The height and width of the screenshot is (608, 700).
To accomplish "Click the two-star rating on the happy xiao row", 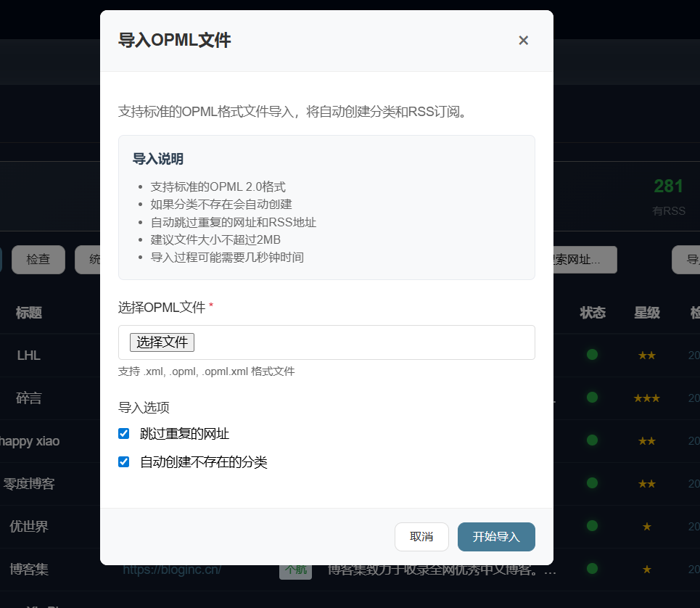I will point(646,440).
